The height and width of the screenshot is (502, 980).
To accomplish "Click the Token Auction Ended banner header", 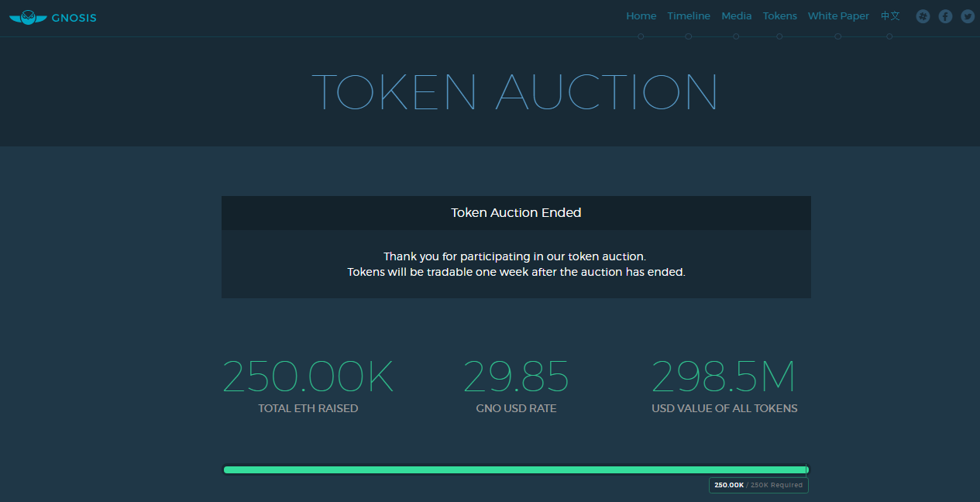I will tap(516, 212).
